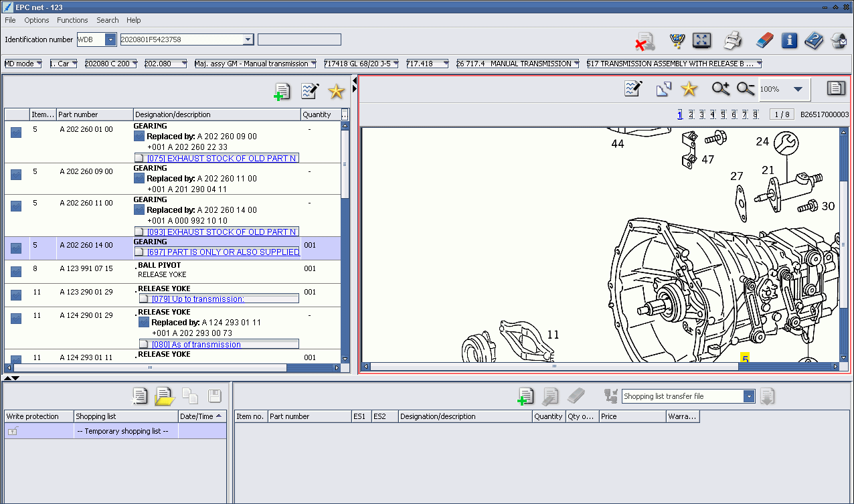The image size is (854, 504).
Task: Open the Help menu
Action: (x=134, y=20)
